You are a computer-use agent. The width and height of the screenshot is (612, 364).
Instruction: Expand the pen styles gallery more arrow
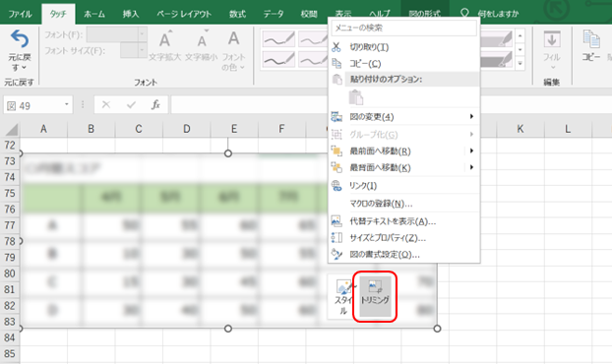point(520,63)
